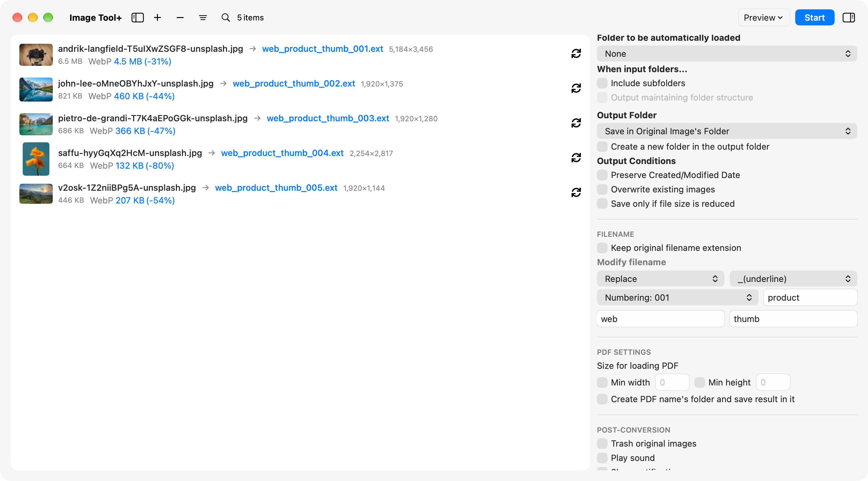Viewport: 868px width, 481px height.
Task: Click the product filename text field
Action: [x=810, y=298]
